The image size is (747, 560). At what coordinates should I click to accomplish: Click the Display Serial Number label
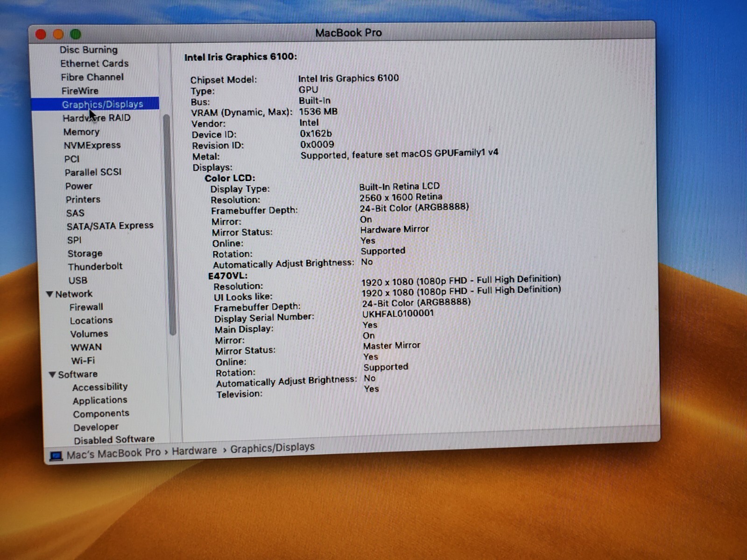click(264, 318)
